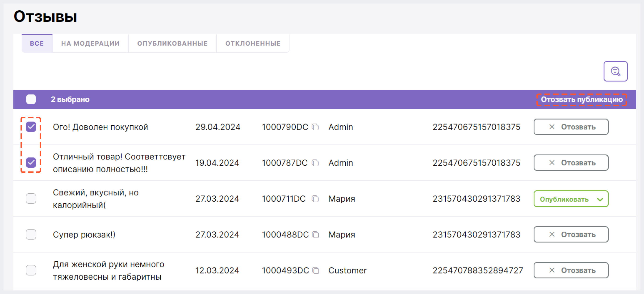Copy order number 1000790DC
644x294 pixels.
pos(315,127)
